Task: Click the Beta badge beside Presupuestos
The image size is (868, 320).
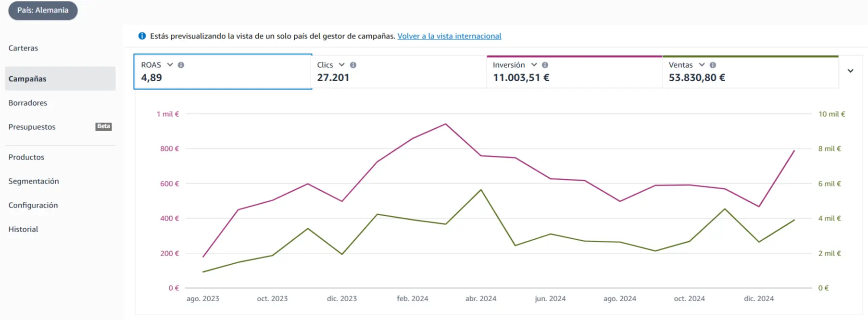Action: point(103,126)
